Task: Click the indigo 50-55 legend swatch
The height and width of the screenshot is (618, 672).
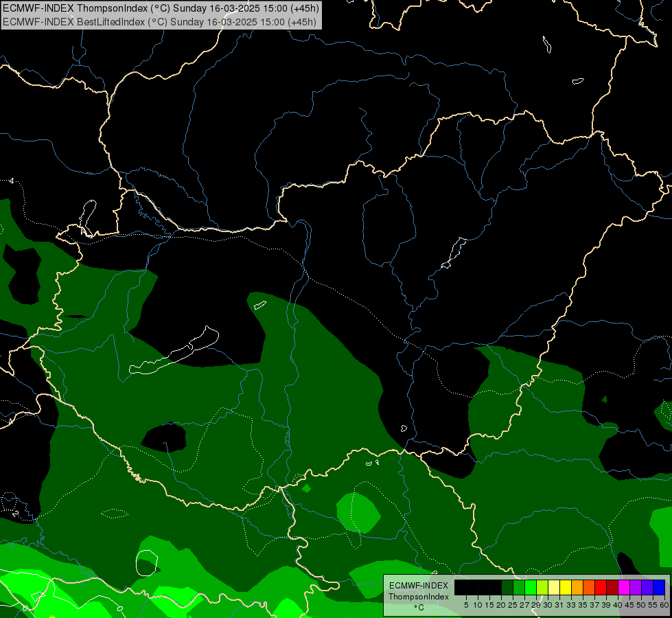Action: (x=647, y=588)
